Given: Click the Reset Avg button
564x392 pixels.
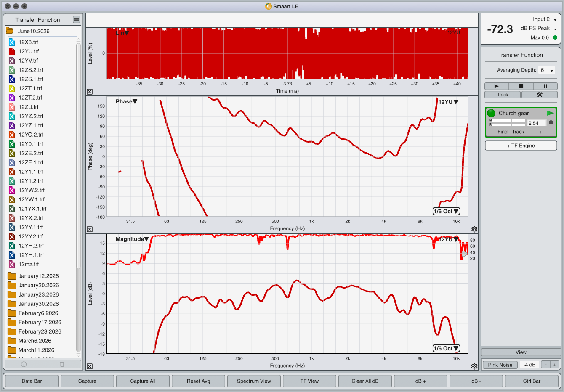Looking at the screenshot, I should 198,381.
